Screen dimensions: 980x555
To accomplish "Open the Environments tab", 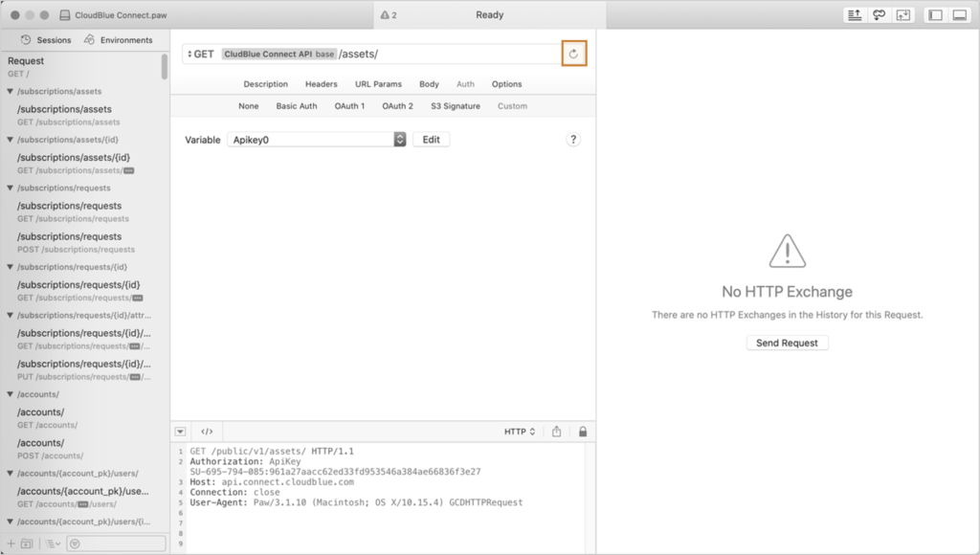I will tap(118, 39).
